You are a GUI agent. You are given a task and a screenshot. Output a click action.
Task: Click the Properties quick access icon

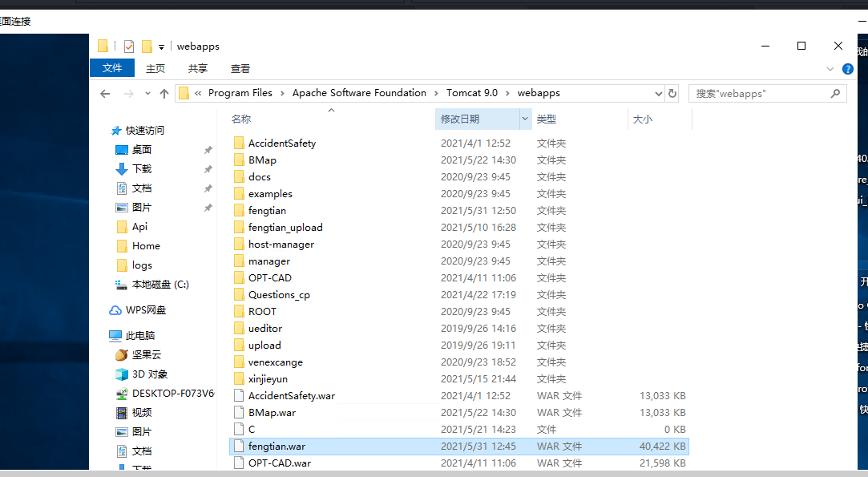129,46
